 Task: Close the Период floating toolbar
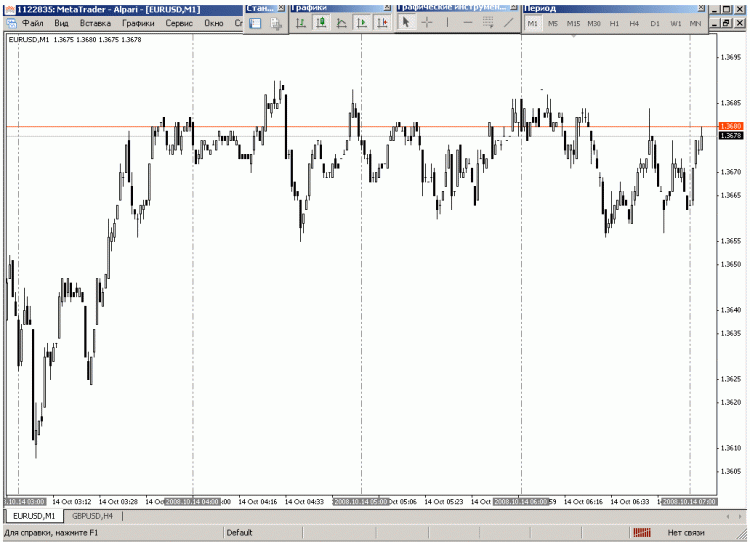(x=702, y=8)
